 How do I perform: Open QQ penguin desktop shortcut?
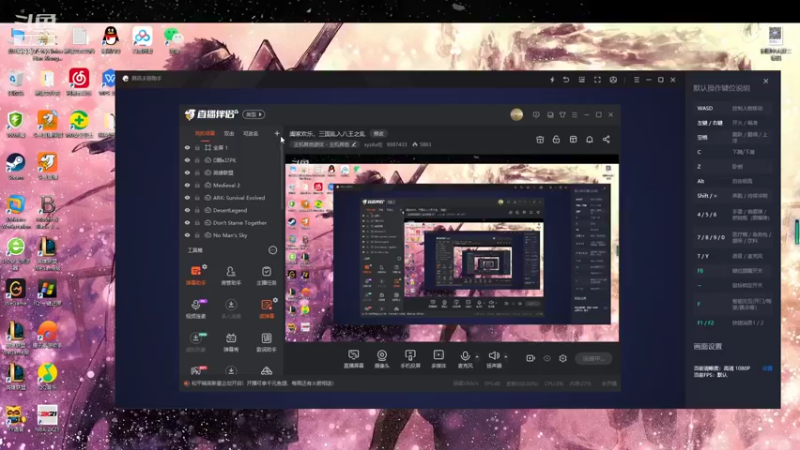click(x=111, y=40)
